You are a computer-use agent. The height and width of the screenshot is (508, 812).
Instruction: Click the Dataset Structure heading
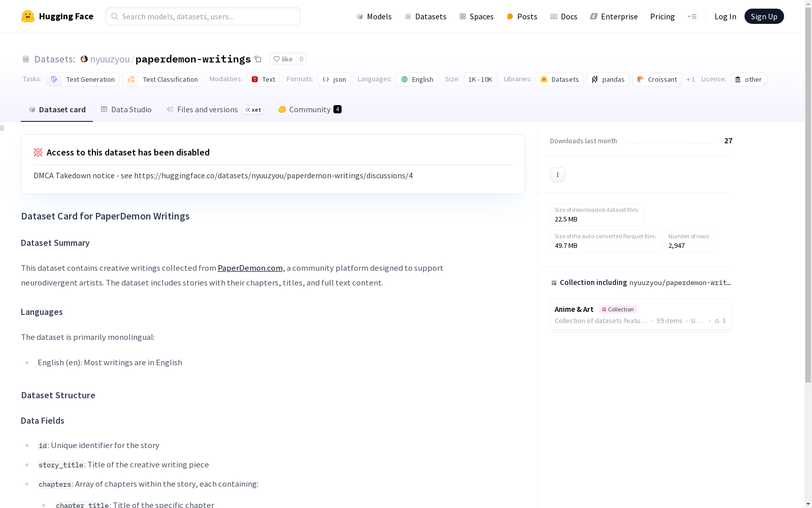click(x=58, y=395)
